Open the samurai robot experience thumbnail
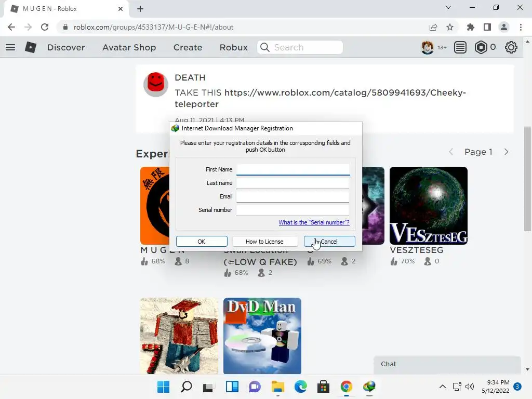This screenshot has height=399, width=532. (179, 336)
